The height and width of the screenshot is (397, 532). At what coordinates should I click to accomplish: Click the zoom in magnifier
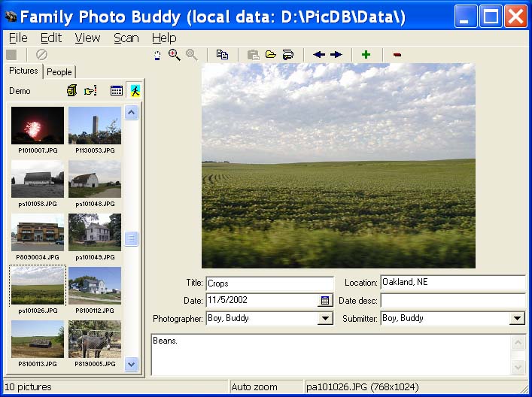point(174,55)
